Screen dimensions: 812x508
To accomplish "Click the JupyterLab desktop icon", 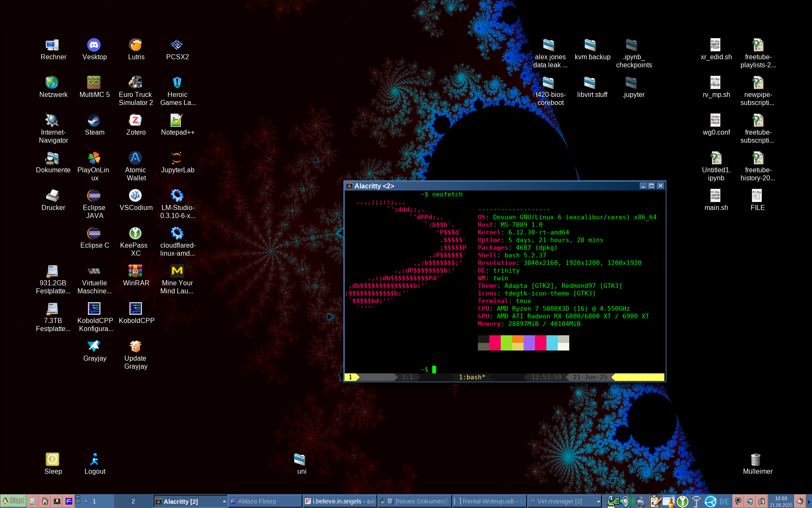I will [x=177, y=163].
